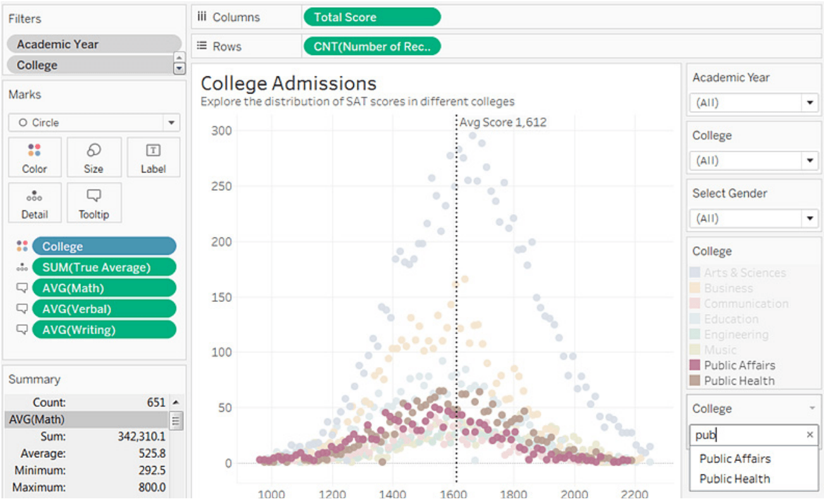Open the Size marks card

(94, 157)
